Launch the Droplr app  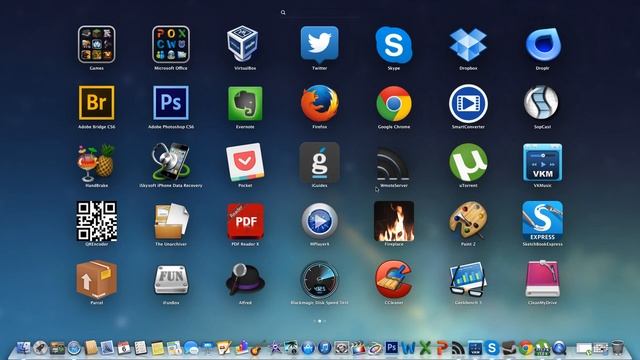coord(542,44)
